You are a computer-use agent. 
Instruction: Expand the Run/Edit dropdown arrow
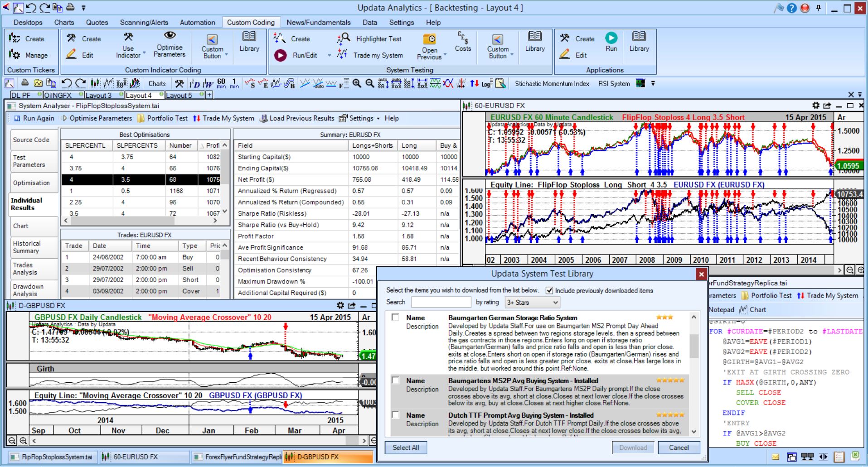(329, 55)
